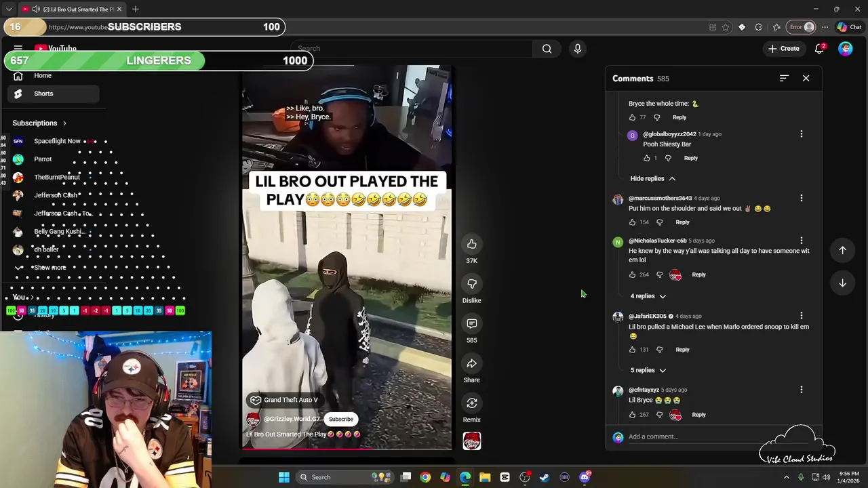Open options menu for marcussmothers3643 comment

tap(801, 199)
